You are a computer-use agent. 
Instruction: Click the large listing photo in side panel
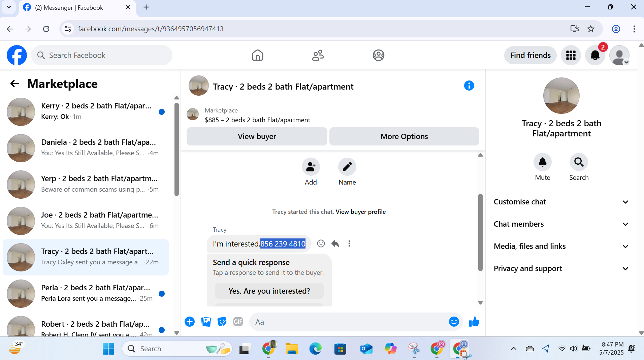(x=561, y=96)
